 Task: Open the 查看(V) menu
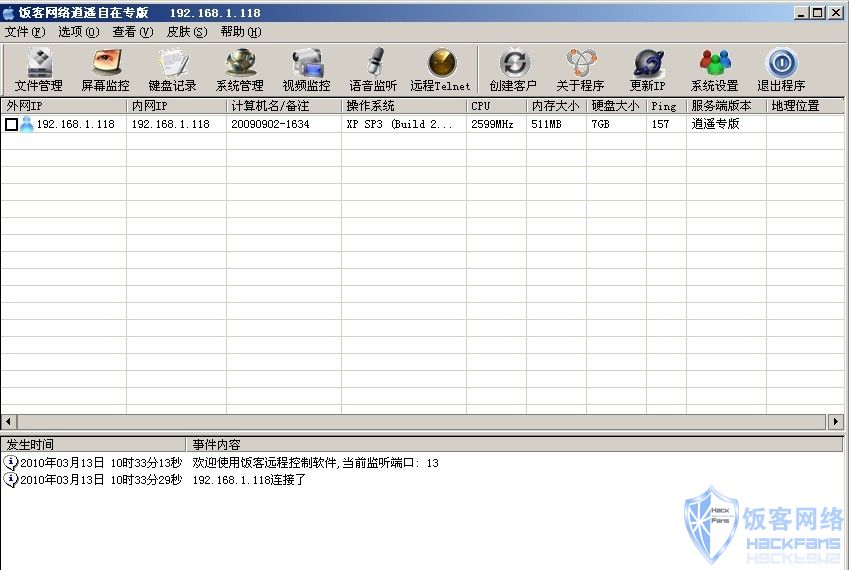click(x=133, y=32)
